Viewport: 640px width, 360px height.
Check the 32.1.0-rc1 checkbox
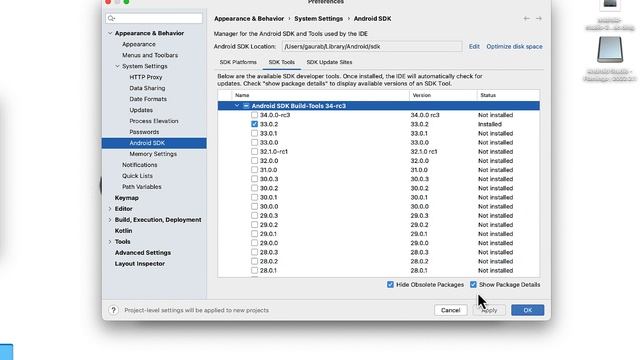[x=254, y=151]
